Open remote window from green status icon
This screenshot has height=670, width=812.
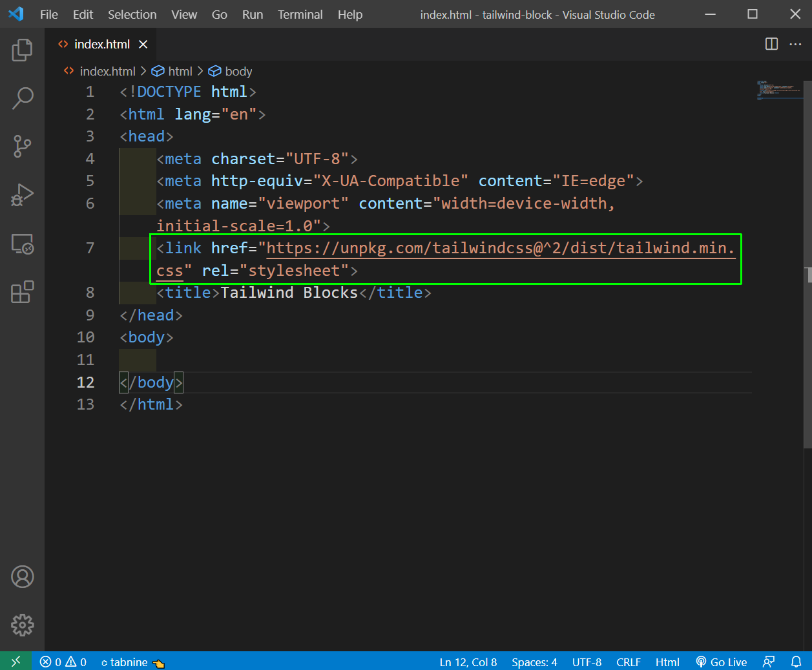click(x=16, y=661)
